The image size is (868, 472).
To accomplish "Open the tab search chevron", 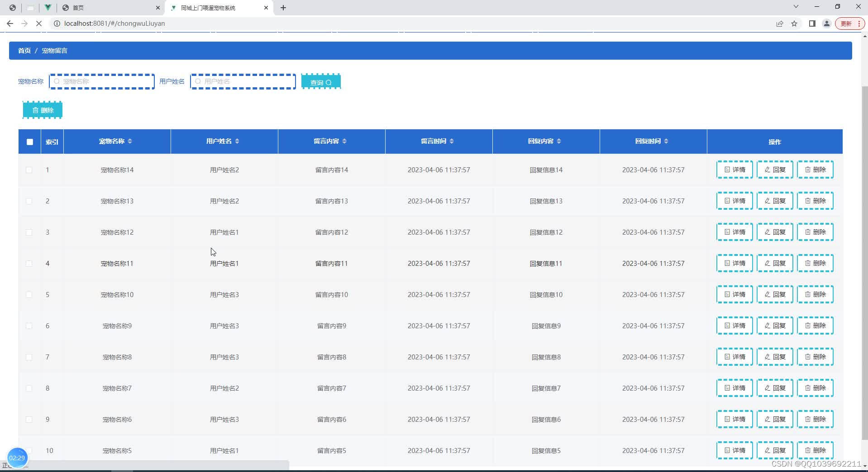I will 796,7.
